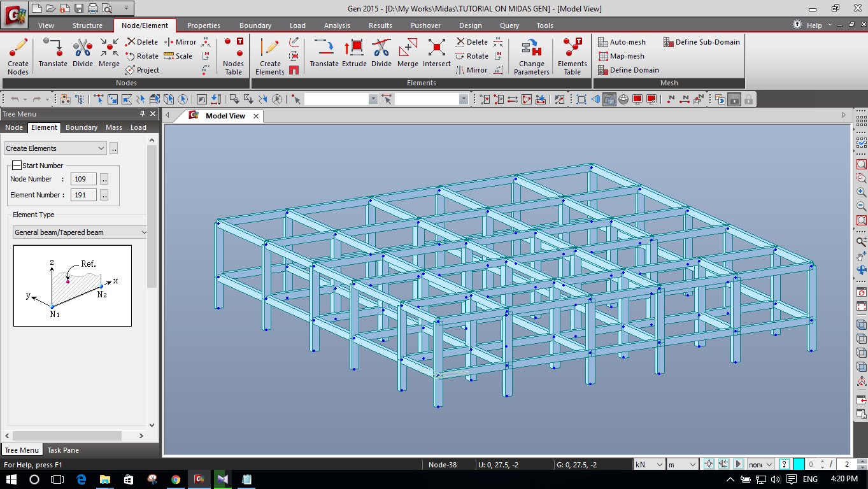Uncheck the Start Number checkbox
868x489 pixels.
[17, 166]
